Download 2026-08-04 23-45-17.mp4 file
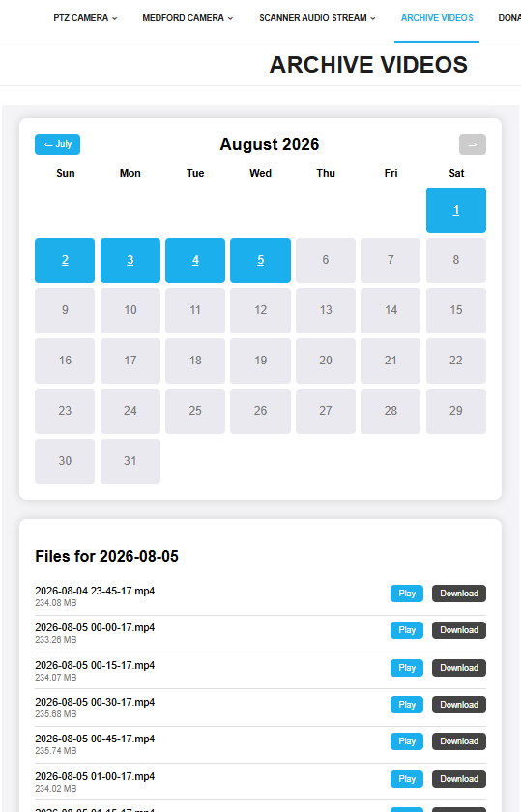The height and width of the screenshot is (812, 521). [x=459, y=594]
